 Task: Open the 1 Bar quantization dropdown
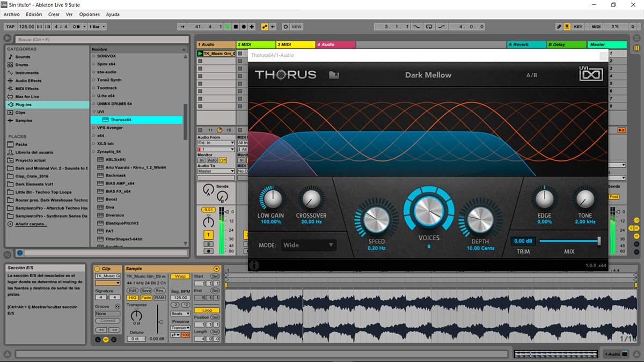coord(97,26)
